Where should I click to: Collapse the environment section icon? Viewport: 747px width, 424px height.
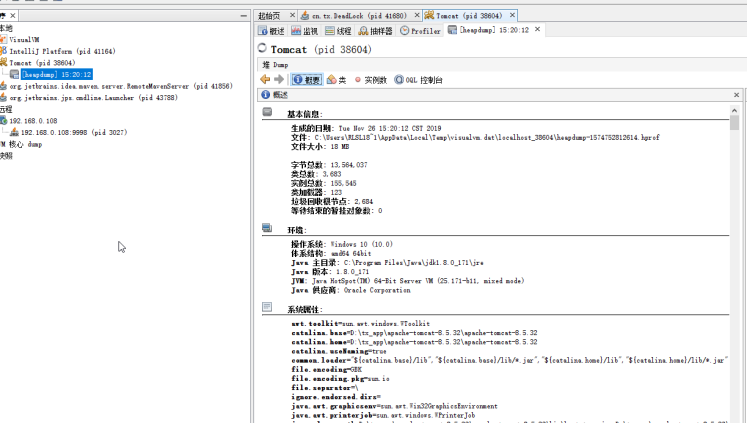tap(267, 228)
